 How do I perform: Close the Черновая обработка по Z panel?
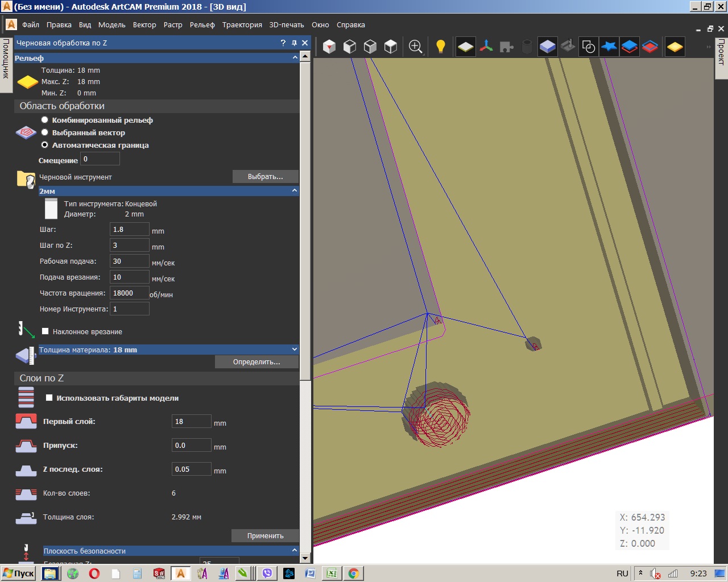click(305, 43)
